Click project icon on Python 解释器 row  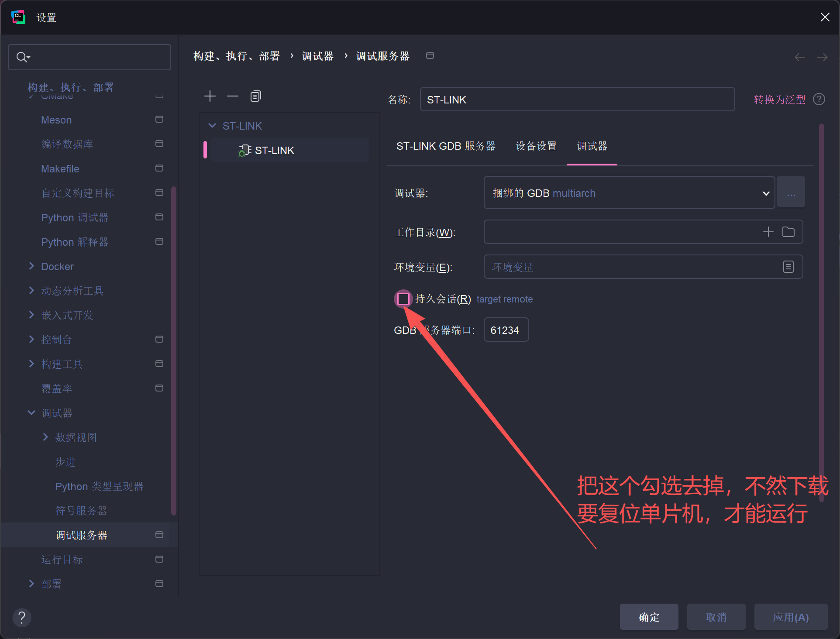click(x=159, y=241)
